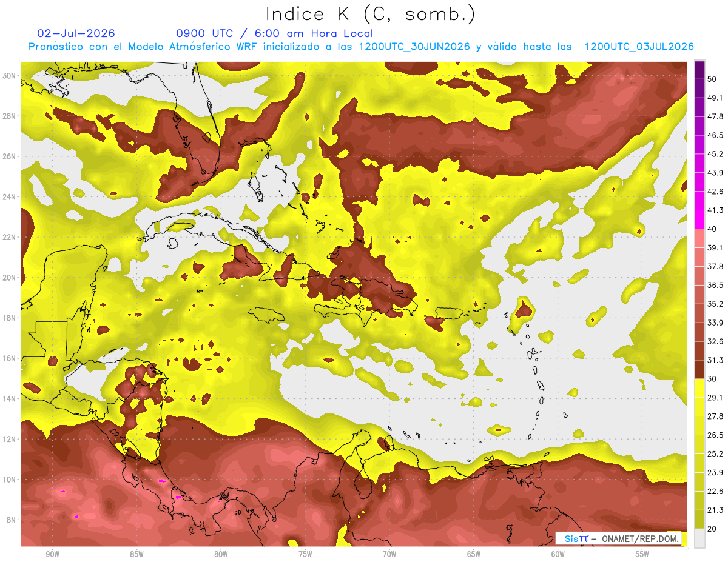Click the 'ONAMET/REP.DOM.' credit label
Image resolution: width=728 pixels, height=562 pixels.
[639, 538]
